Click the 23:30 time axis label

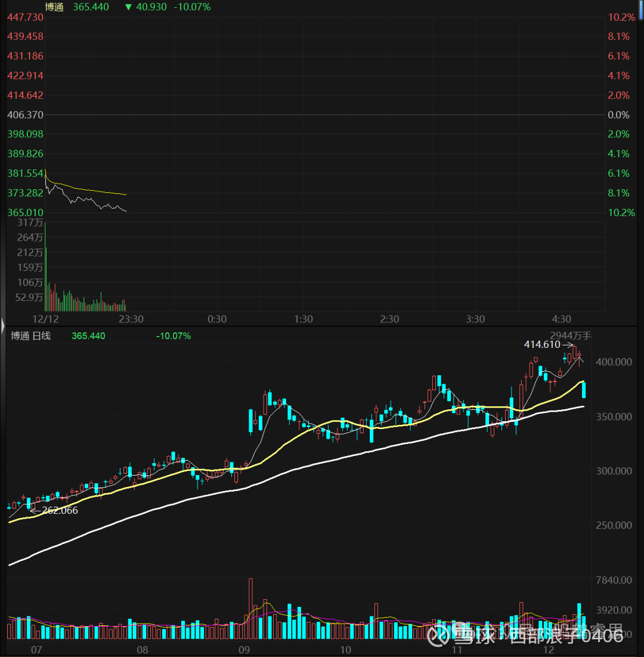131,319
